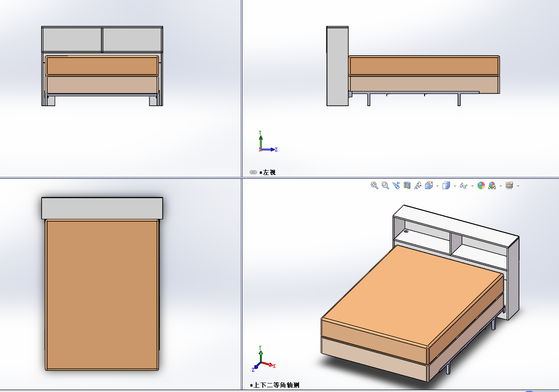This screenshot has width=559, height=392.
Task: Expand the View Orientation dropdown arrow
Action: [x=437, y=186]
